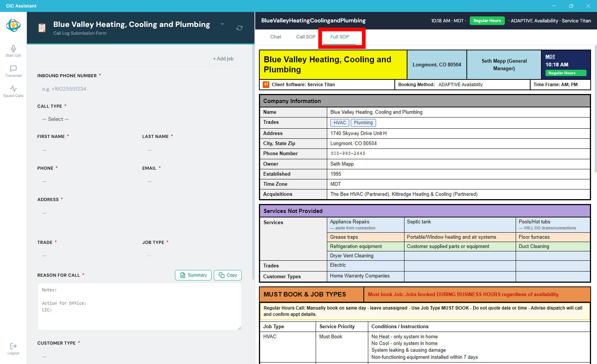Click the Plumbing trade tag
597x364 pixels.
[363, 123]
